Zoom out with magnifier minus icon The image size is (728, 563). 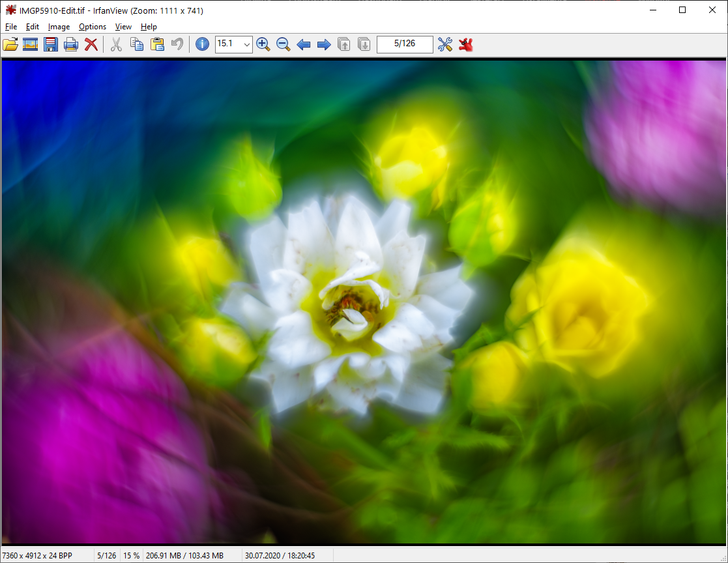pos(283,44)
